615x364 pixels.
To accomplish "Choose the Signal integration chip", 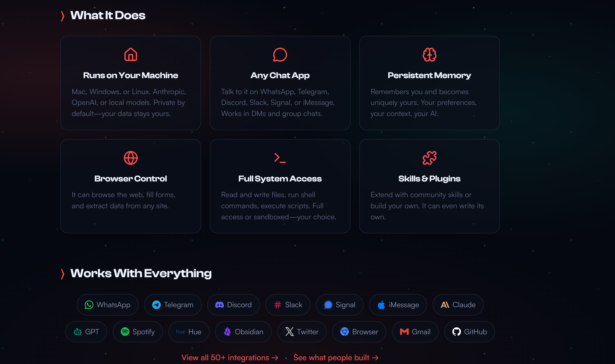I will click(x=339, y=305).
